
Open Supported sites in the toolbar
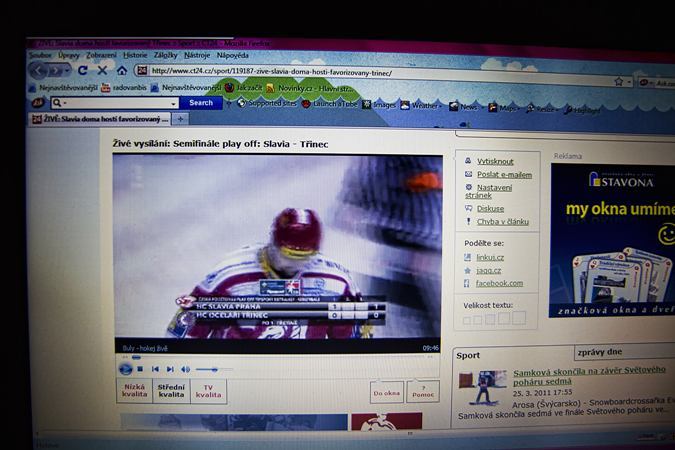(267, 103)
